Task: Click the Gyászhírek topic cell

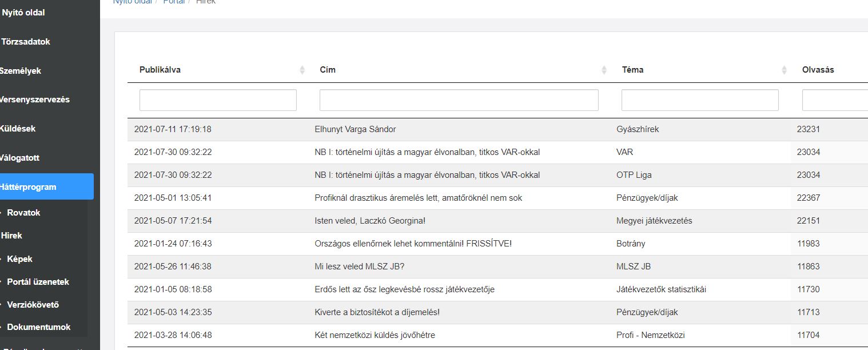Action: [638, 129]
